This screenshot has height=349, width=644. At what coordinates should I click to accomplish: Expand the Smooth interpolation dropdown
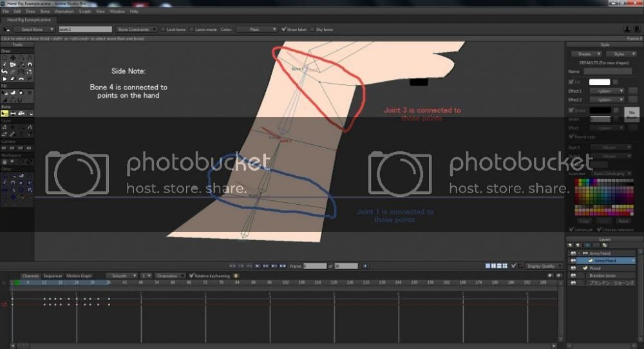pos(121,276)
